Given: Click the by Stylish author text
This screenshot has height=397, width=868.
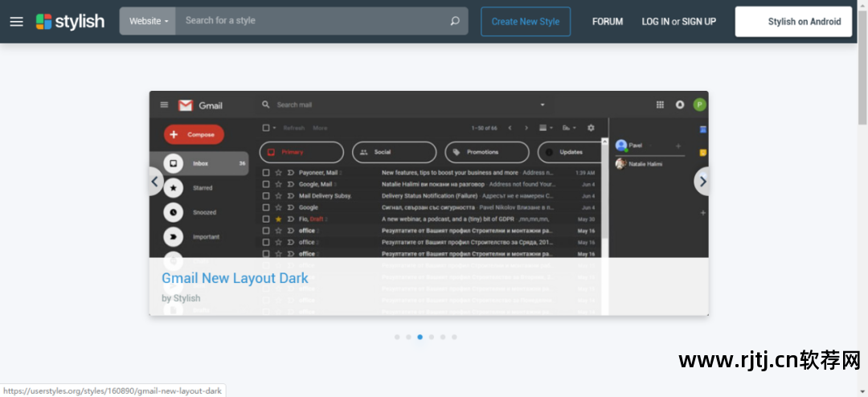Looking at the screenshot, I should (181, 298).
